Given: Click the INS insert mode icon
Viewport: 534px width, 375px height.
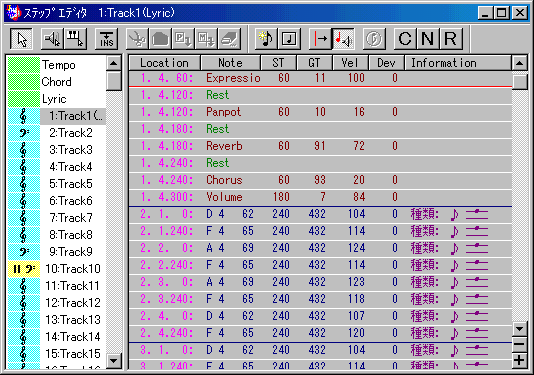Looking at the screenshot, I should click(106, 39).
